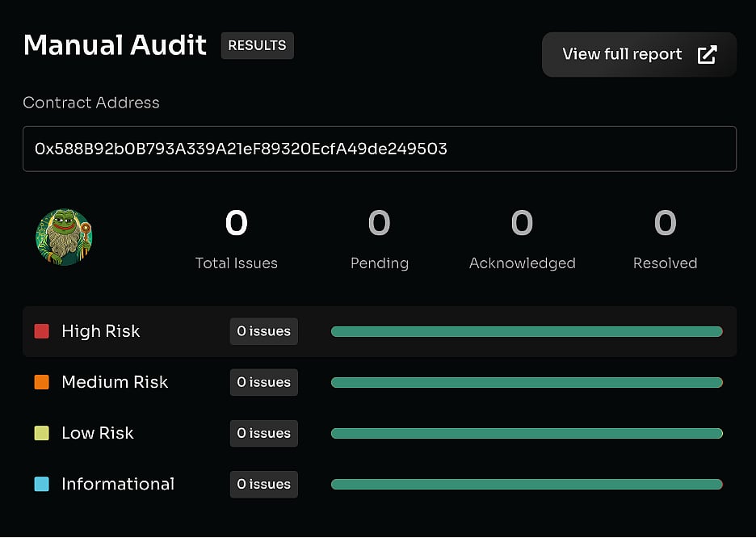Click the Resolved counter label
Screen dimensions: 756x538
pyautogui.click(x=665, y=263)
